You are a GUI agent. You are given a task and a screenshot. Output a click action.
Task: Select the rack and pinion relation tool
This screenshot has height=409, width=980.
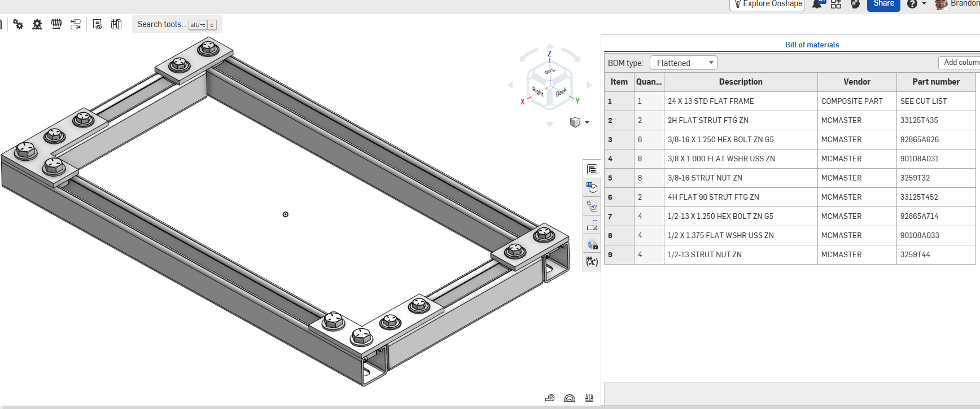(37, 24)
